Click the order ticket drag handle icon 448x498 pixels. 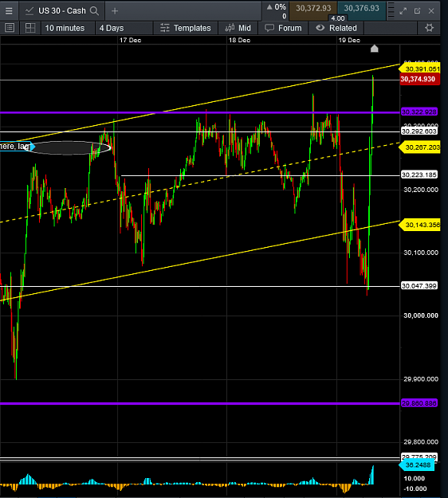391,10
